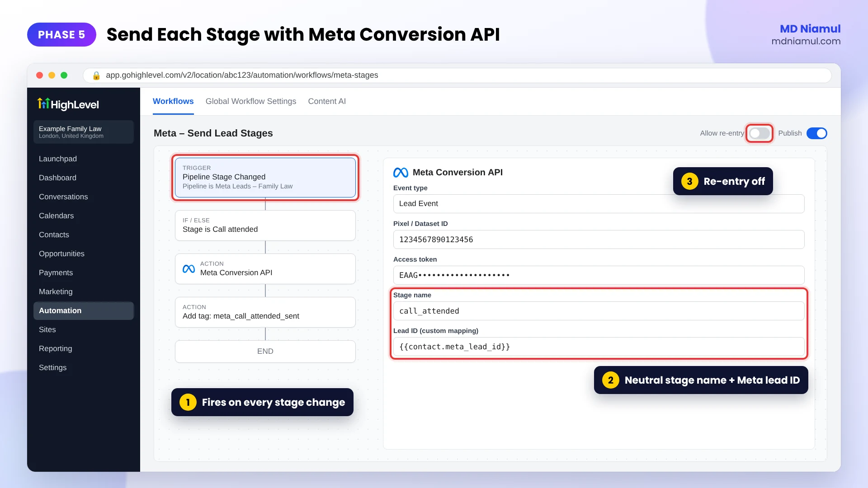Image resolution: width=868 pixels, height=488 pixels.
Task: Select the Meta Conversion API action node
Action: coord(265,269)
